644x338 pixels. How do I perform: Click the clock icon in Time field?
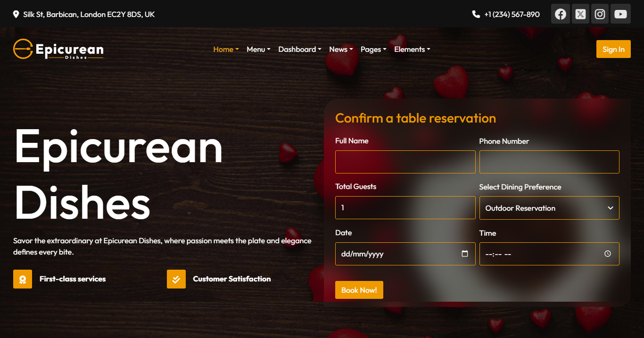pyautogui.click(x=608, y=254)
